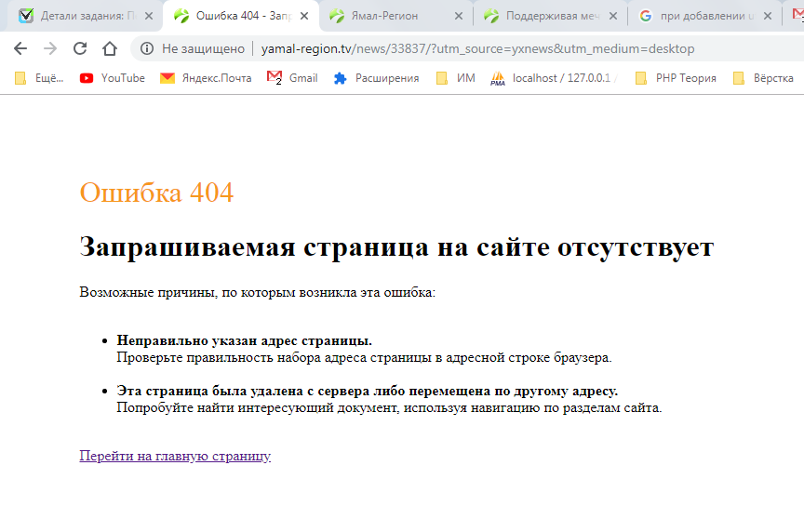Open the Gmail bookmark

[292, 78]
